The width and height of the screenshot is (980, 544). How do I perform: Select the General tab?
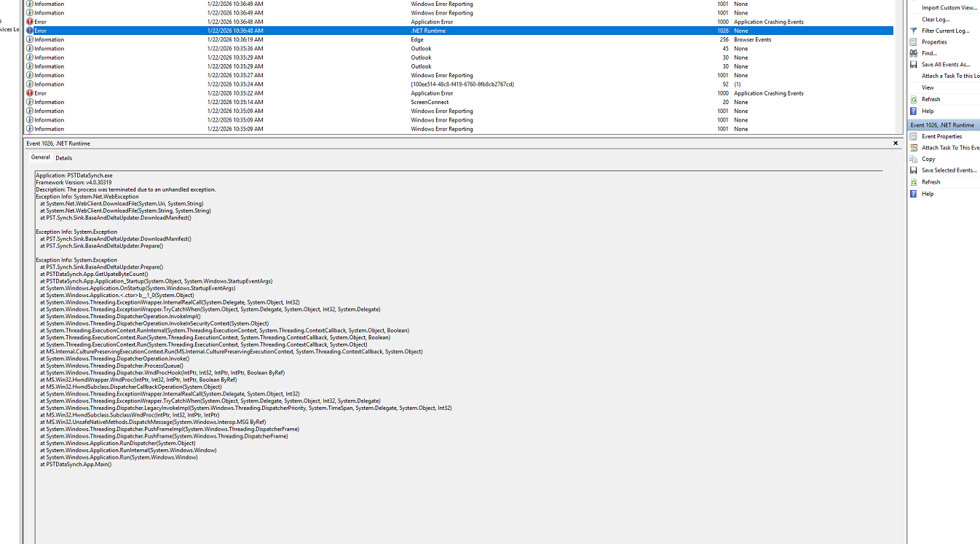point(41,157)
